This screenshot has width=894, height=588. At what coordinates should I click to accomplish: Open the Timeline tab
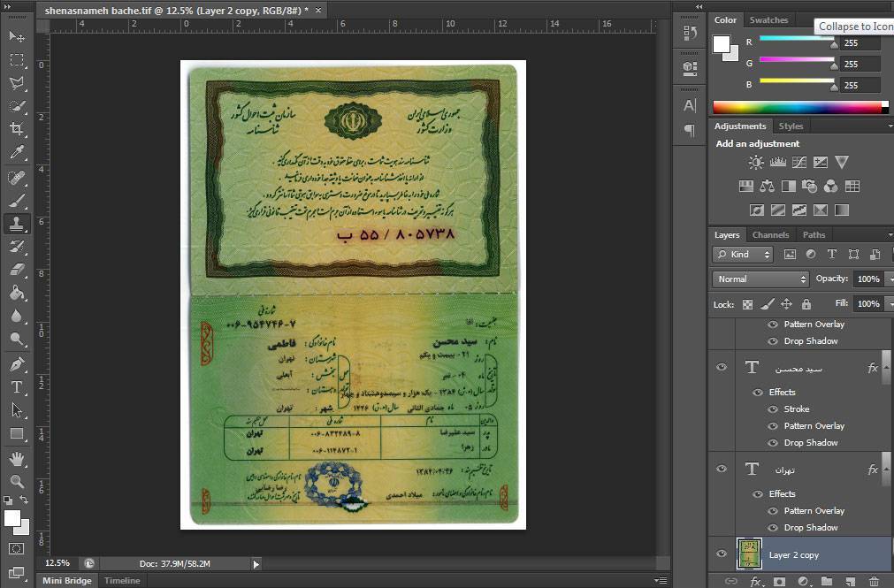[x=122, y=581]
